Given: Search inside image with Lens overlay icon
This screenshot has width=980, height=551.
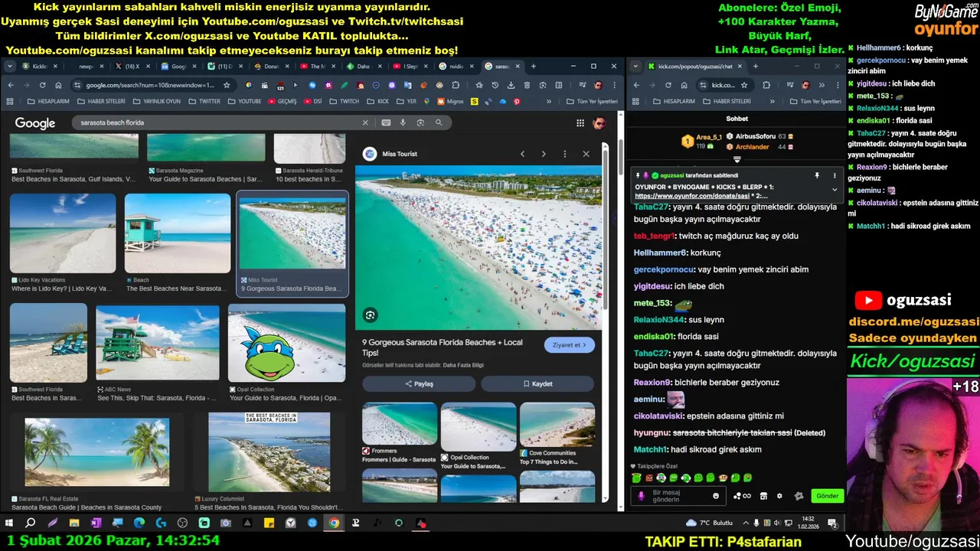Looking at the screenshot, I should pos(371,315).
